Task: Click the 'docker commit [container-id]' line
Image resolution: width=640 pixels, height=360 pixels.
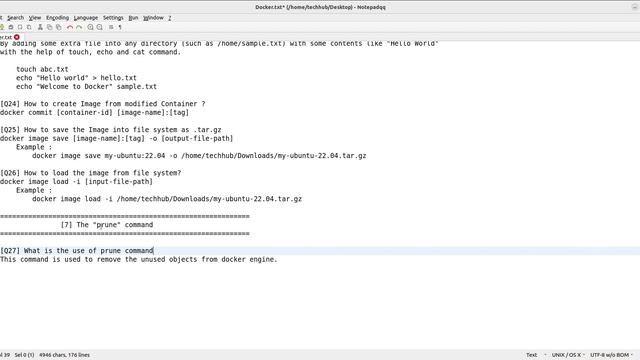Action: pos(94,112)
